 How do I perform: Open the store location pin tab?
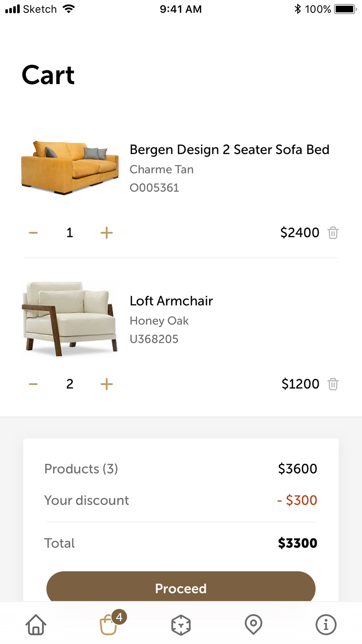click(253, 624)
